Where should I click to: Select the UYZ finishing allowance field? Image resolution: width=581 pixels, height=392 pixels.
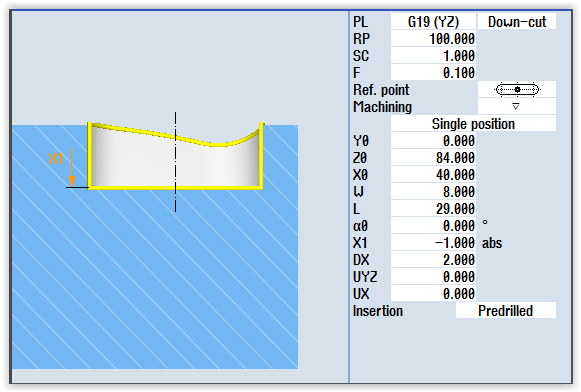[433, 277]
